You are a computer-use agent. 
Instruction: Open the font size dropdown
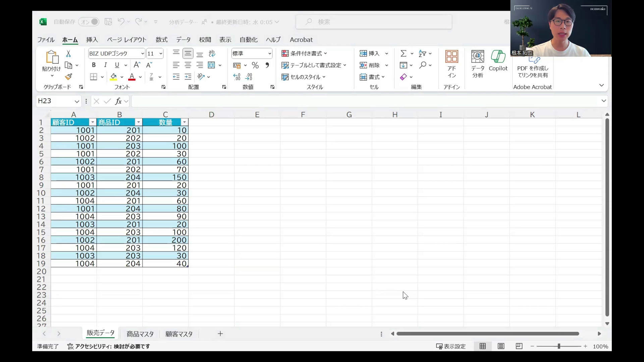[x=161, y=53]
